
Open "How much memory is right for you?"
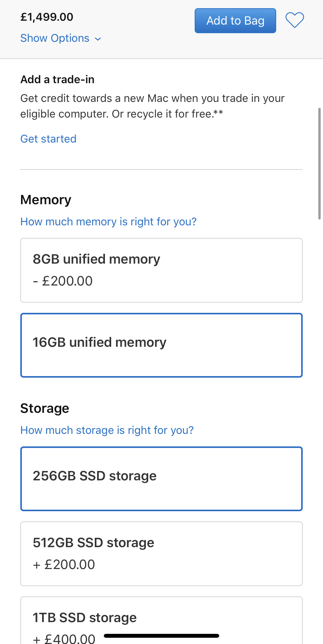(x=108, y=222)
